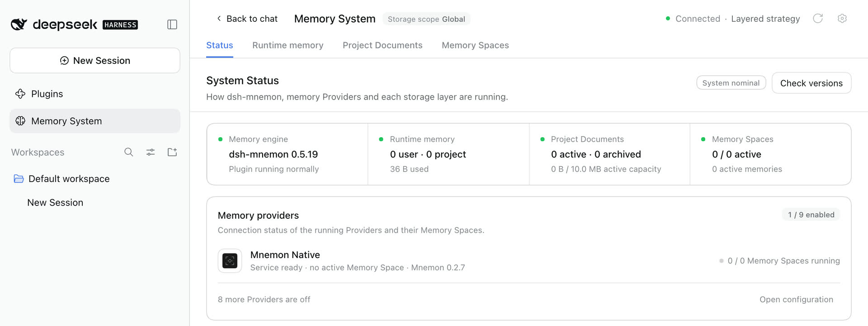Click the System nominal badge
Screen dimensions: 868x326
point(731,83)
